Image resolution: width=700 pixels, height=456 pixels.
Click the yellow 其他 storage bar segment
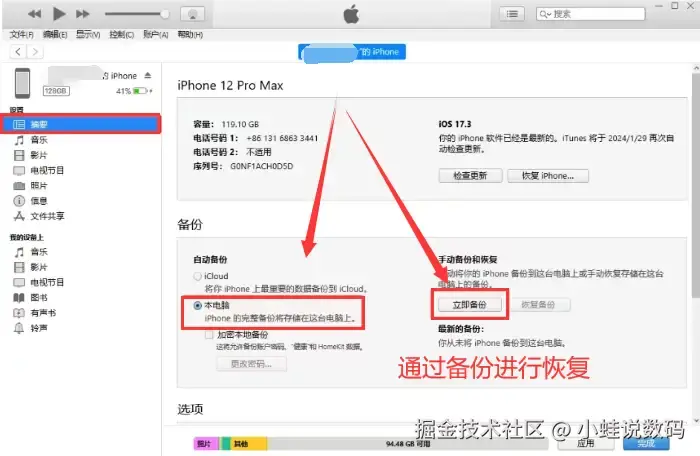point(249,443)
